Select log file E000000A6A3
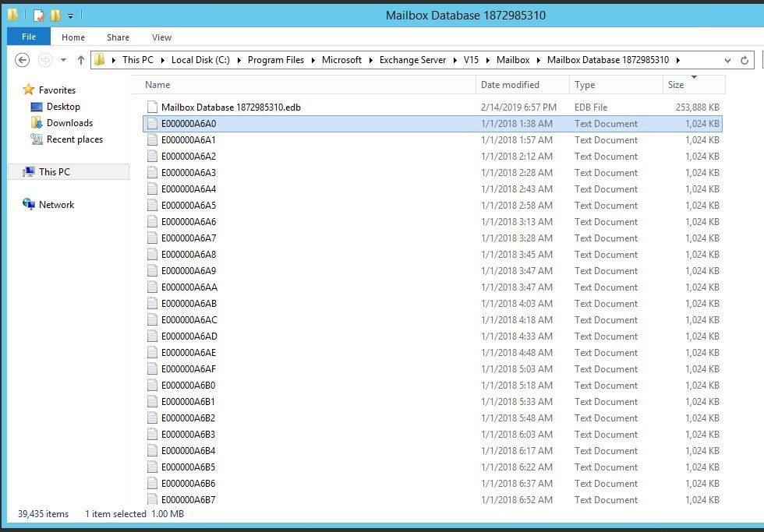 (x=432, y=173)
